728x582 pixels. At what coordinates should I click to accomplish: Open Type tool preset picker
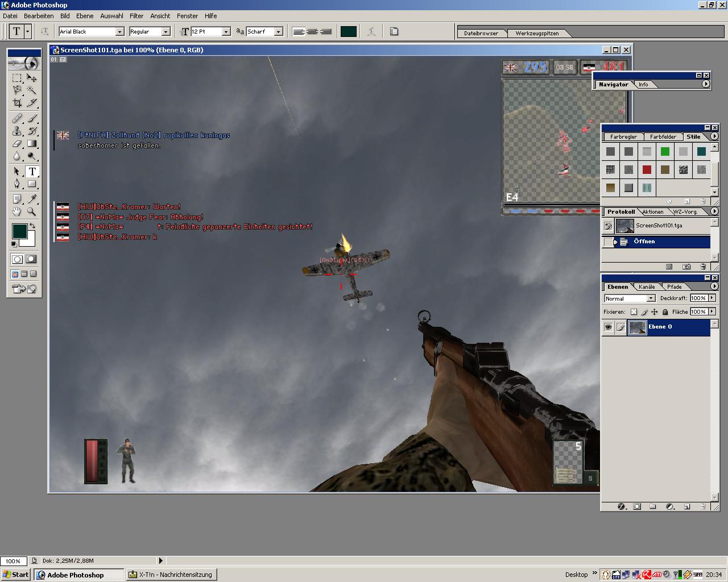(27, 32)
